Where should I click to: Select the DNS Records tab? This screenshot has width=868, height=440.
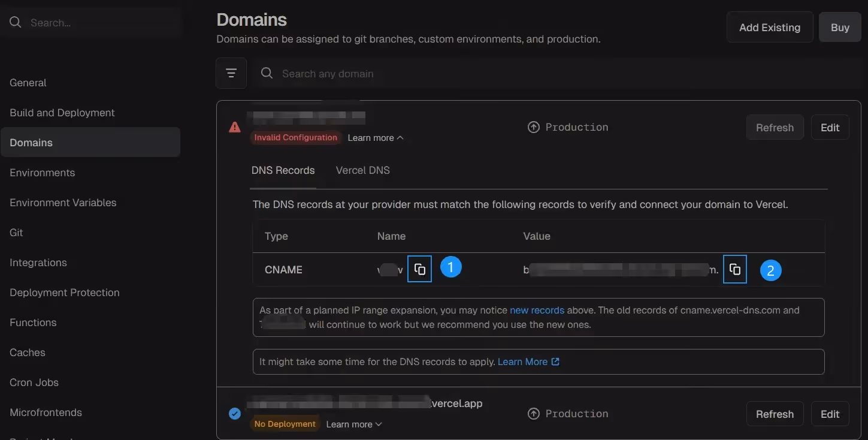(283, 170)
